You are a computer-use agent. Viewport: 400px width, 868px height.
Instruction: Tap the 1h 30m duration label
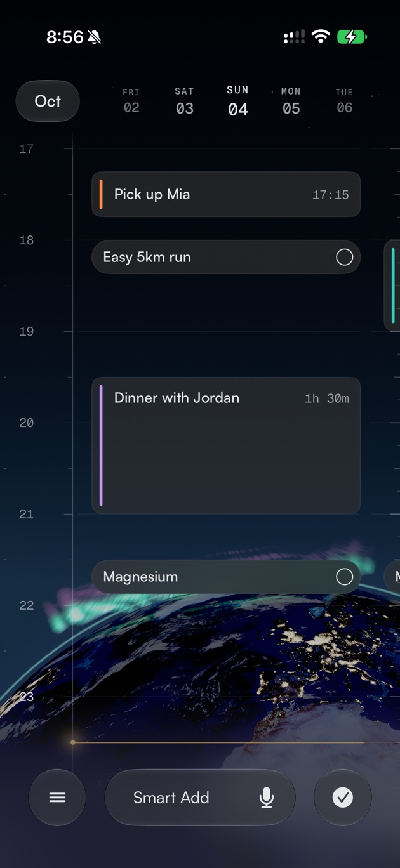coord(327,398)
